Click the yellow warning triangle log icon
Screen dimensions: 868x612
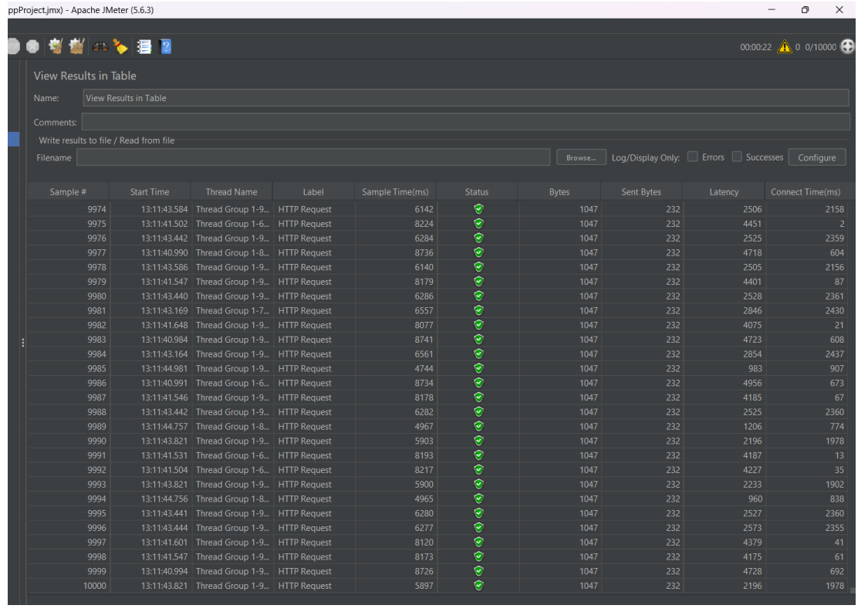[x=785, y=46]
